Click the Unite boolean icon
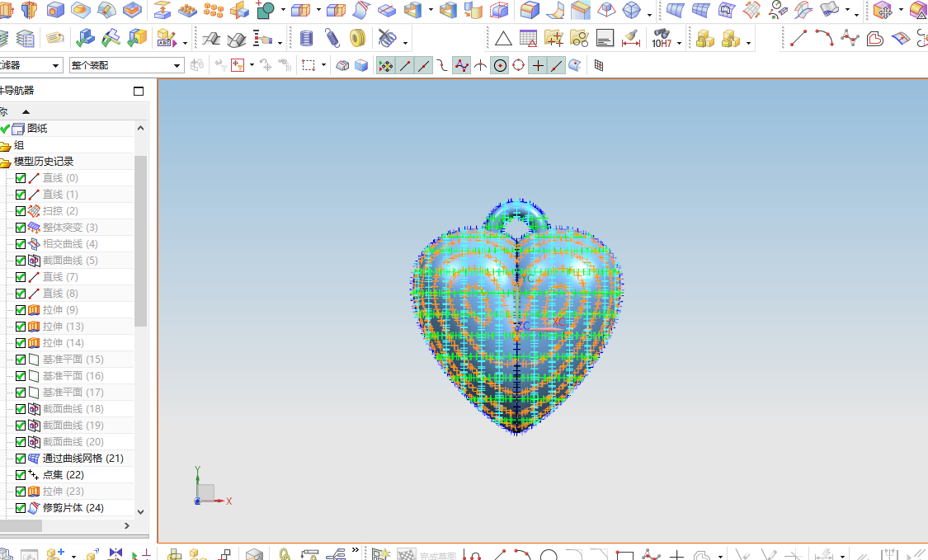 point(265,9)
